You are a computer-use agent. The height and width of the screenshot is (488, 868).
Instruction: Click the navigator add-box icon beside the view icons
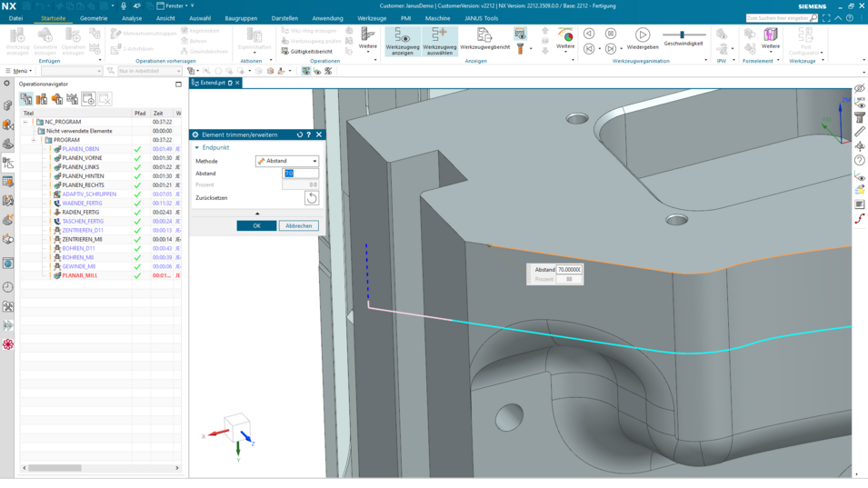coord(88,99)
